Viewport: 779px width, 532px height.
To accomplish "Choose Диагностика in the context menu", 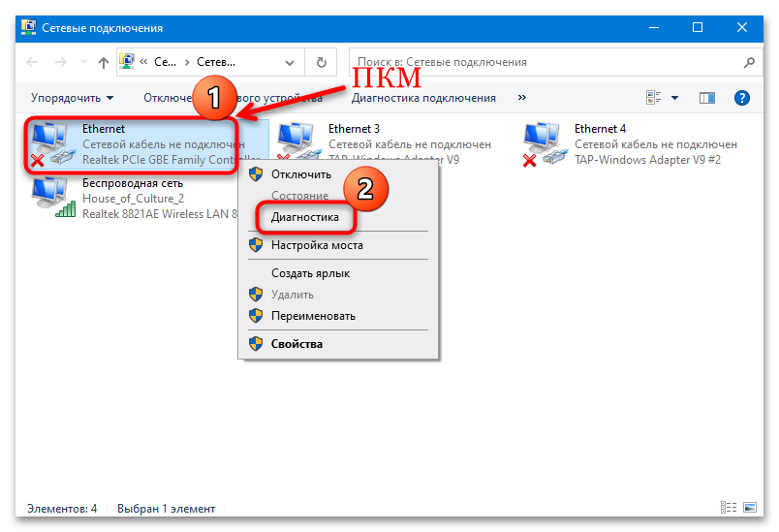I will pos(305,217).
